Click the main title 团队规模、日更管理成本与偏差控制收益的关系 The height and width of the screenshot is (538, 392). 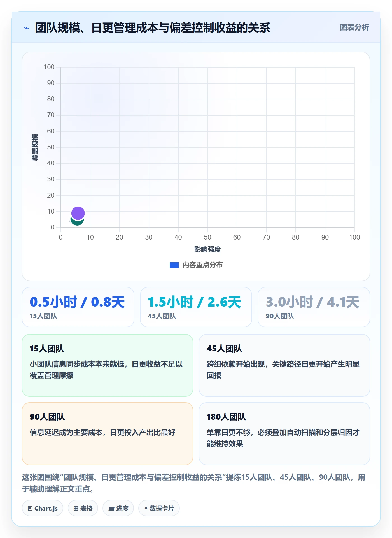(153, 28)
